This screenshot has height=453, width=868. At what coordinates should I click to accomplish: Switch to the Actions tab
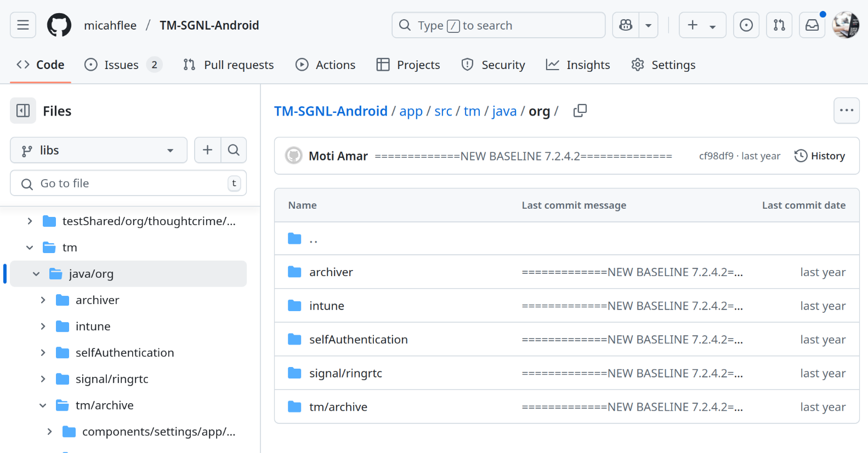point(325,65)
